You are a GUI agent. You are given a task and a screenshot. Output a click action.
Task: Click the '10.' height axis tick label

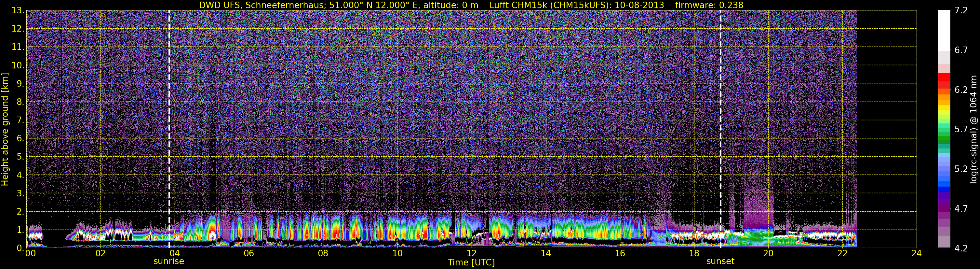pos(18,65)
